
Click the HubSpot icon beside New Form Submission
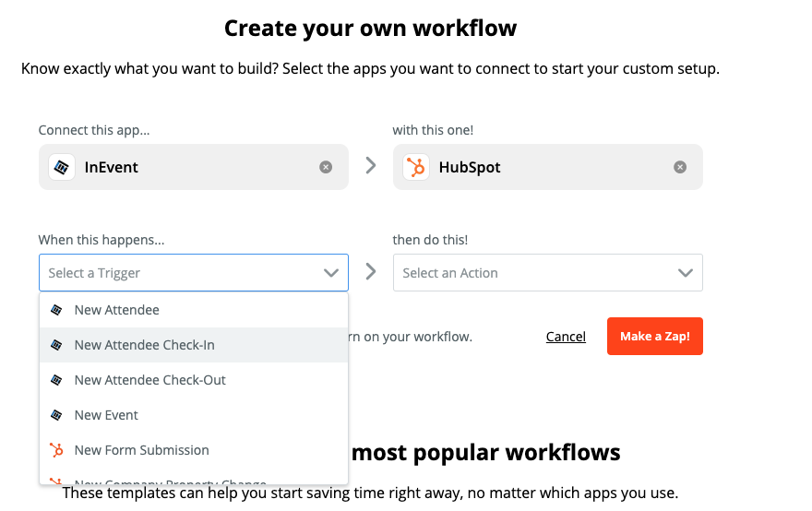click(56, 450)
